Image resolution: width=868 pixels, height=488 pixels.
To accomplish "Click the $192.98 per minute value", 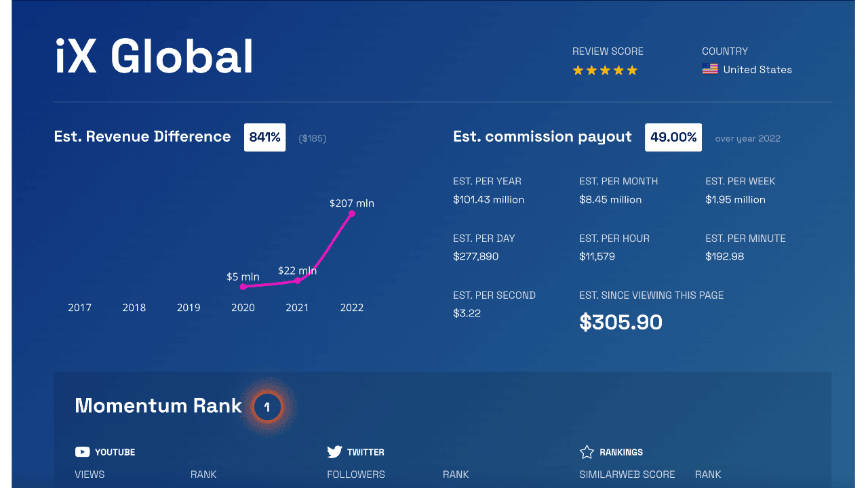I will click(x=724, y=256).
